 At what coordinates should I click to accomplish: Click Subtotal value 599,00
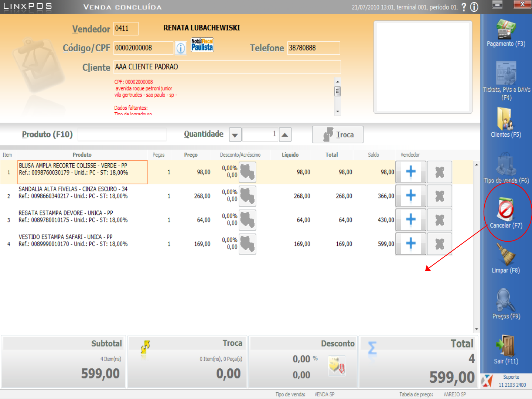(100, 374)
